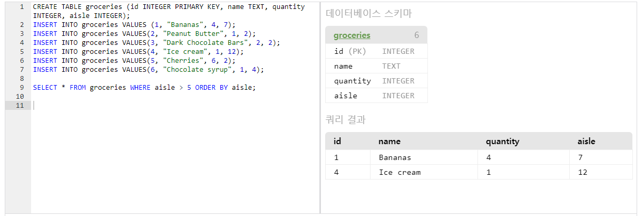Click id value 1 in results table
Image resolution: width=644 pixels, height=216 pixels.
336,157
